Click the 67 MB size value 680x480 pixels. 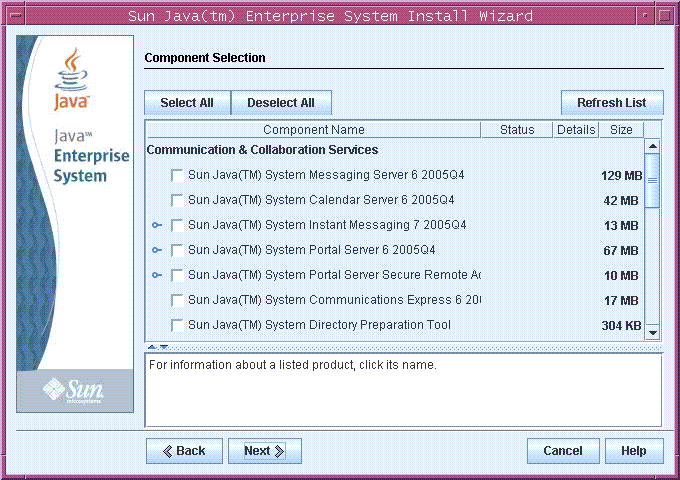pos(621,251)
